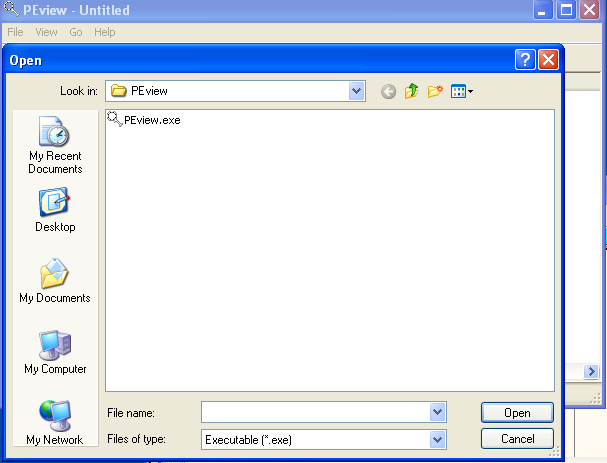Select the PEview.exe file

[144, 120]
